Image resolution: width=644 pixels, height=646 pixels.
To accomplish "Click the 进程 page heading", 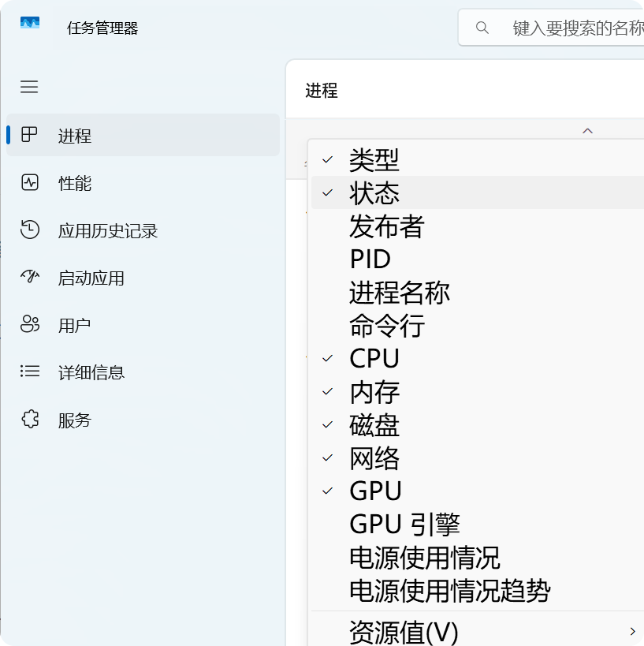I will tap(321, 91).
